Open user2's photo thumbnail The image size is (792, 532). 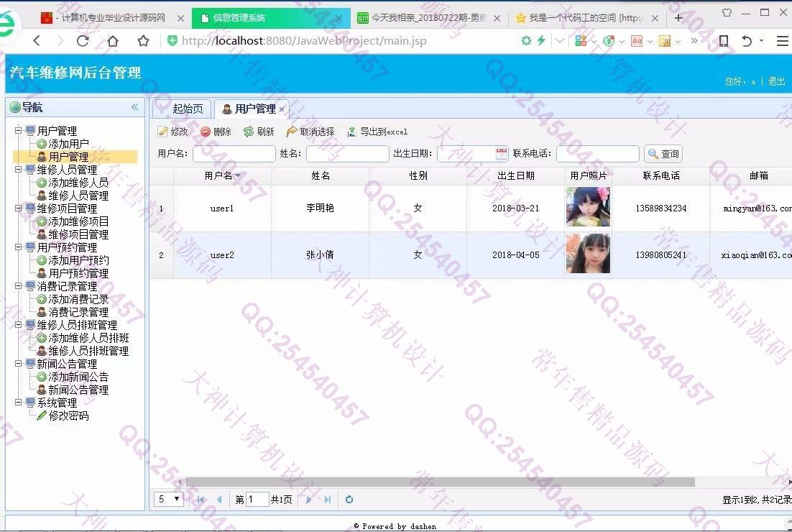(588, 254)
